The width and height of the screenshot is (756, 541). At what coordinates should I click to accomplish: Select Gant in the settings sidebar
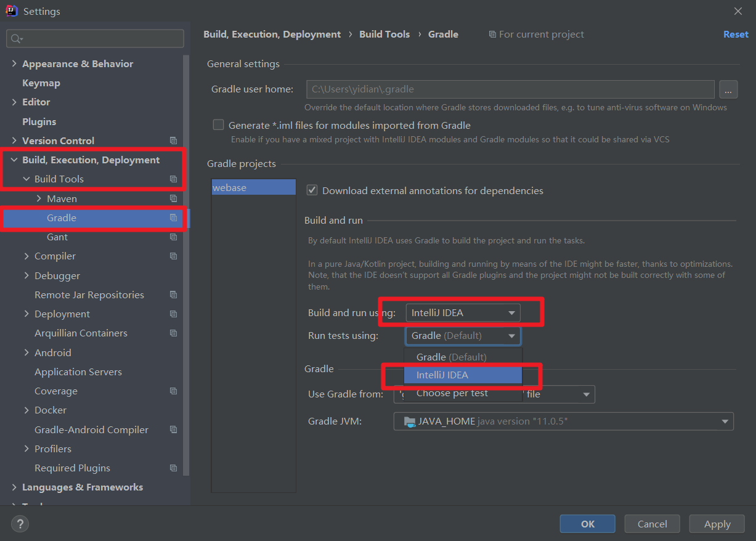(57, 237)
